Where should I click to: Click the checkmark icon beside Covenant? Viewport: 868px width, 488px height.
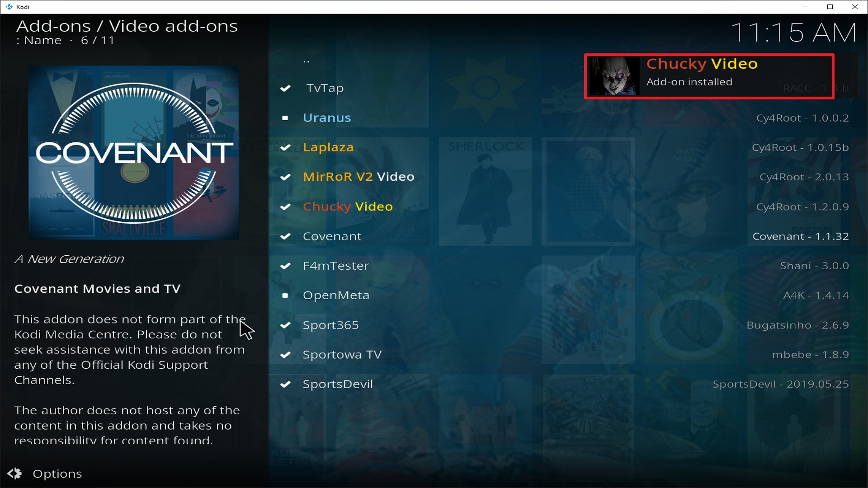(285, 236)
